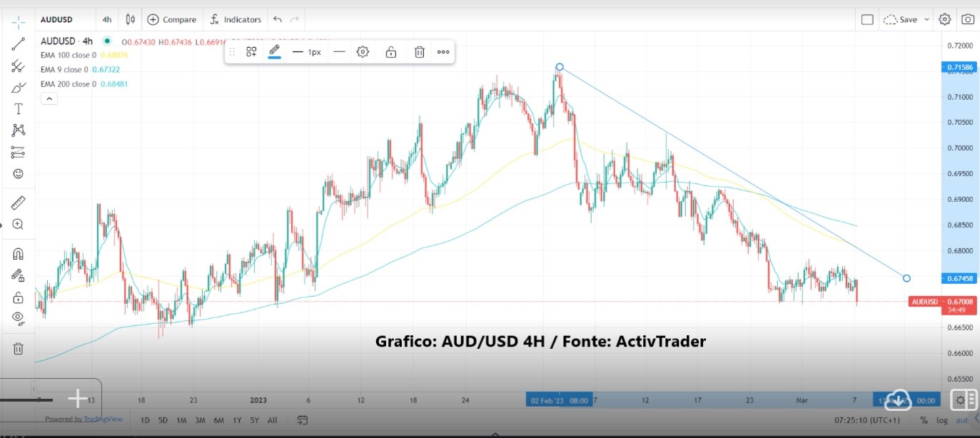
Task: Open the patterns drawing tool
Action: (18, 130)
